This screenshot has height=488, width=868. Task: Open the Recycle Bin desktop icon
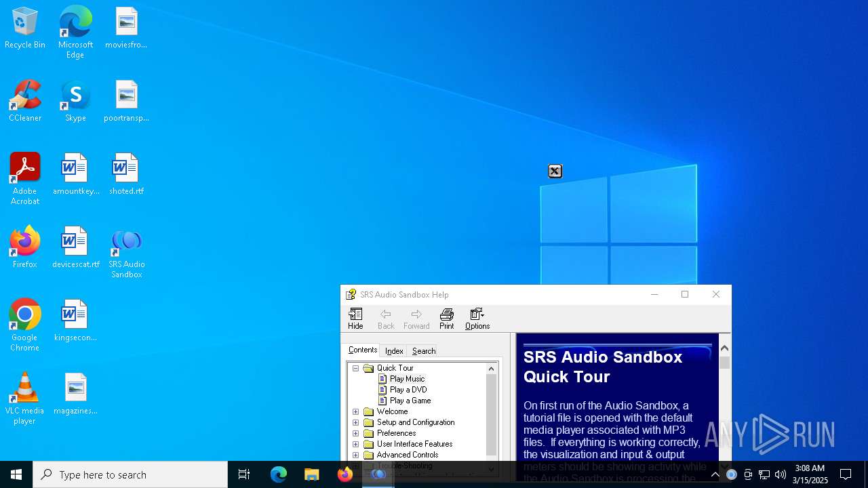(25, 28)
